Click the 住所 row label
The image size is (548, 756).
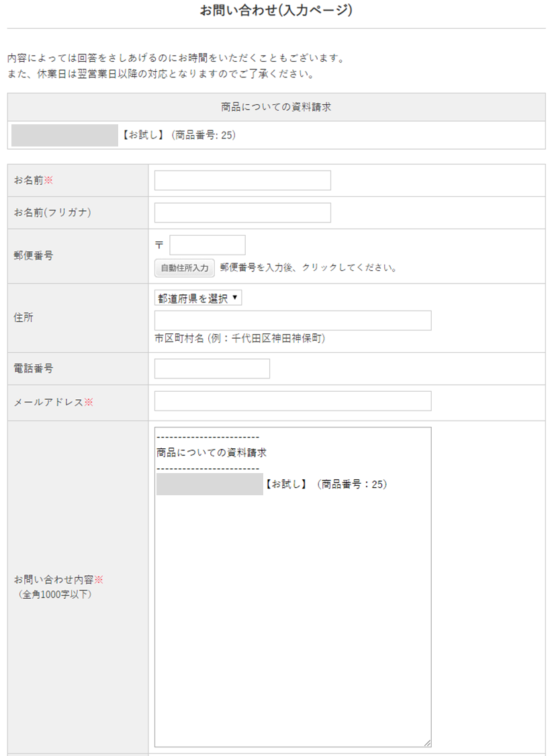point(24,317)
